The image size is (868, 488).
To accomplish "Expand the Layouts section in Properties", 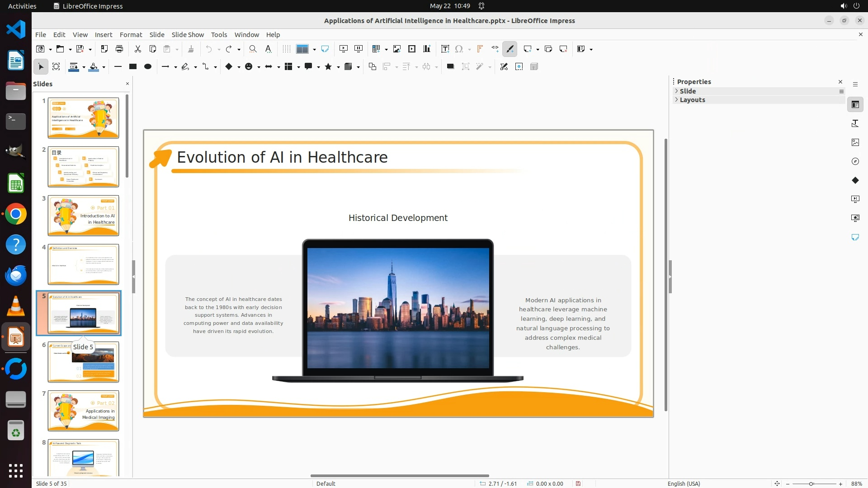I will pos(692,100).
